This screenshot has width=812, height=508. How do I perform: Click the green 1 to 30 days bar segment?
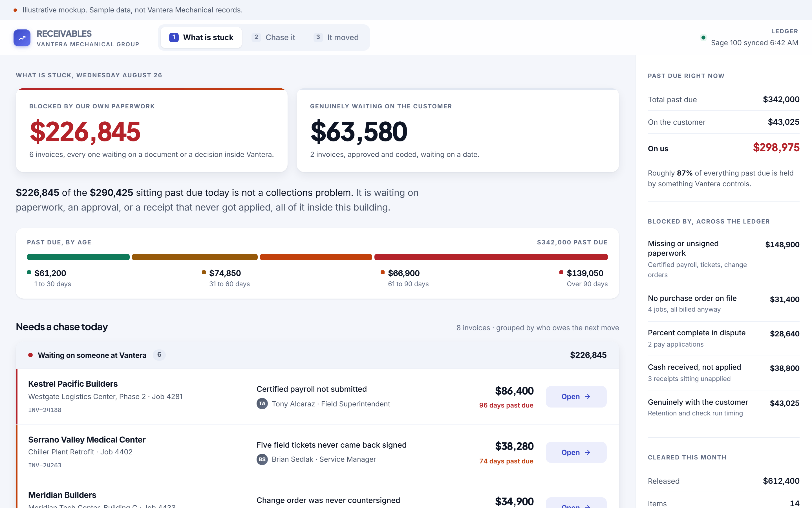point(78,257)
